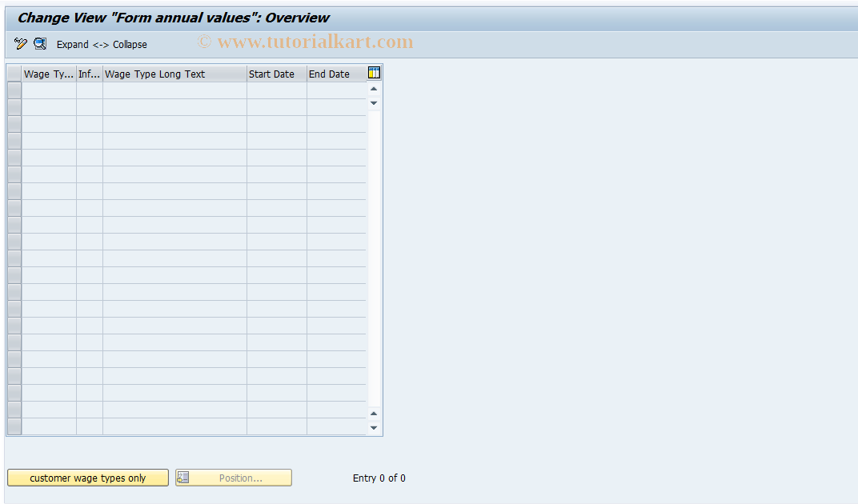The image size is (858, 504).
Task: Click select-all corner cell of table header
Action: click(14, 74)
